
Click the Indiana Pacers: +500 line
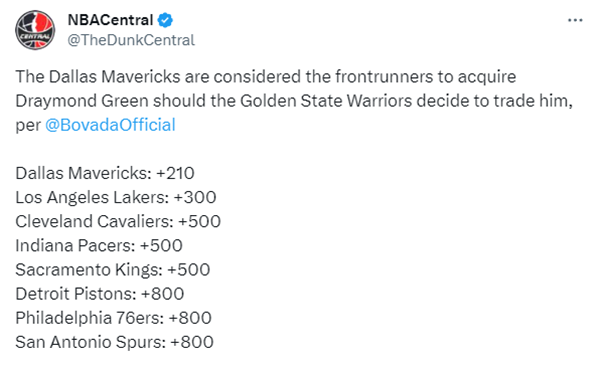(x=99, y=246)
